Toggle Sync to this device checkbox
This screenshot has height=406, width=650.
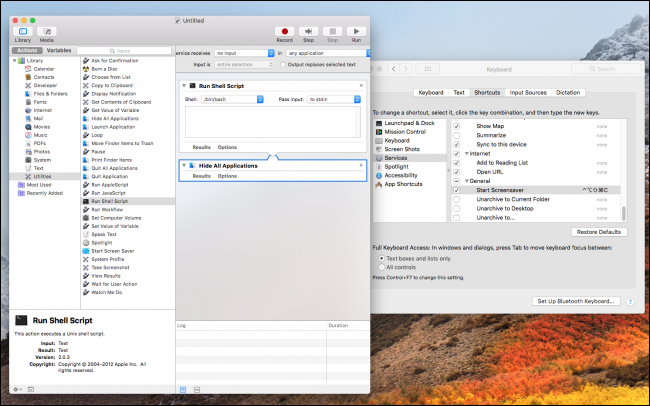pos(456,144)
